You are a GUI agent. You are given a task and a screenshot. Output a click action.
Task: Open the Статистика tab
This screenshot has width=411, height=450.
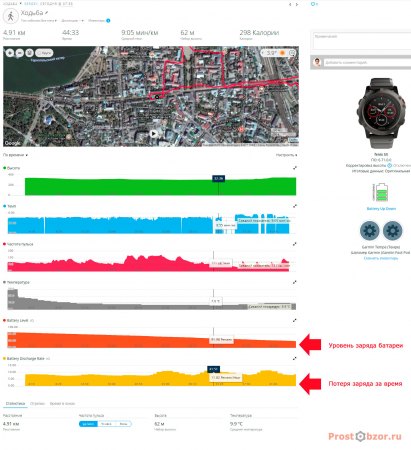15,403
